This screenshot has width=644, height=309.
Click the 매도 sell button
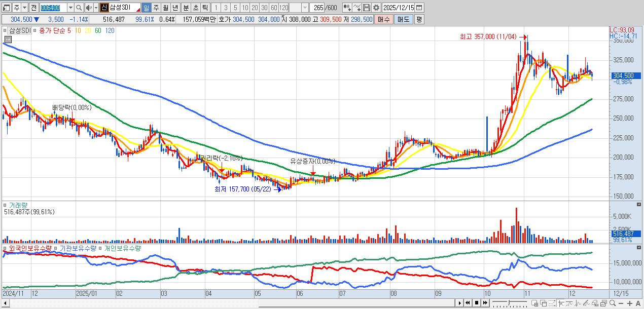tap(403, 19)
